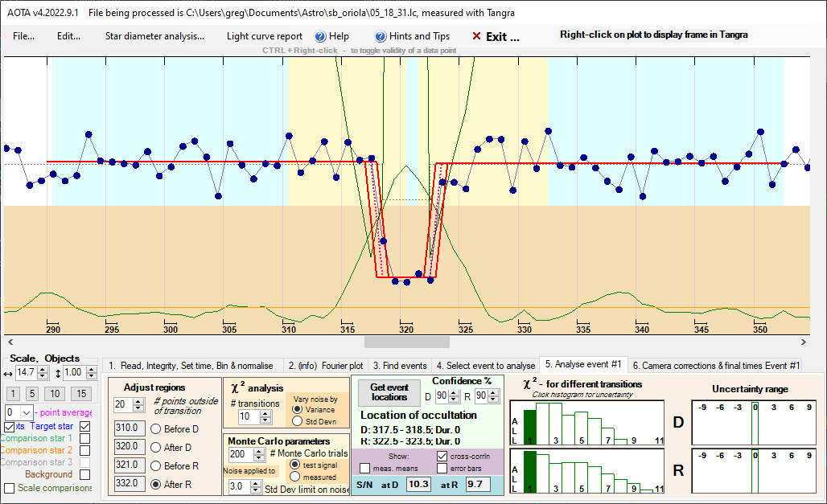Enable the Comparison star 1 checkbox

[x=84, y=438]
